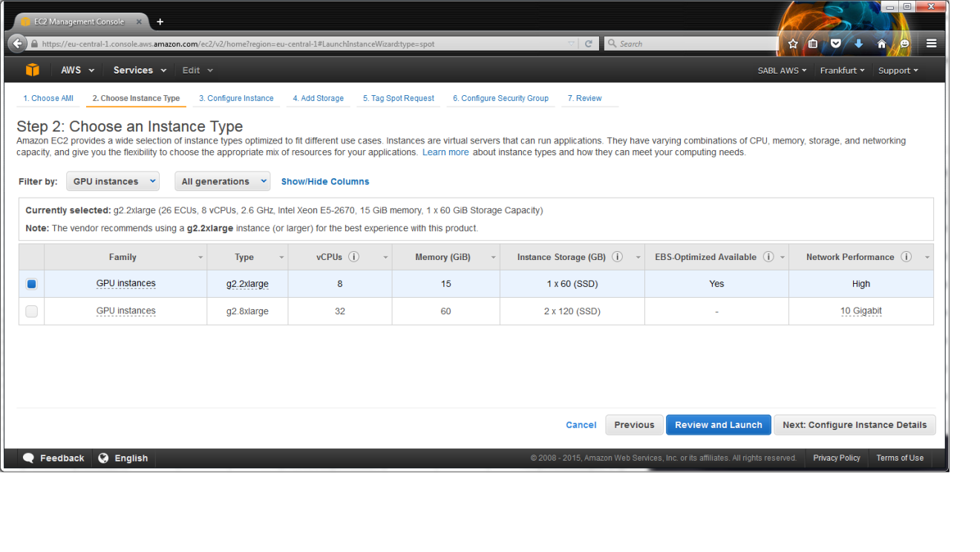Click the Memory (GiB) column sort arrow
Viewport: 980px width, 552px height.
click(493, 258)
